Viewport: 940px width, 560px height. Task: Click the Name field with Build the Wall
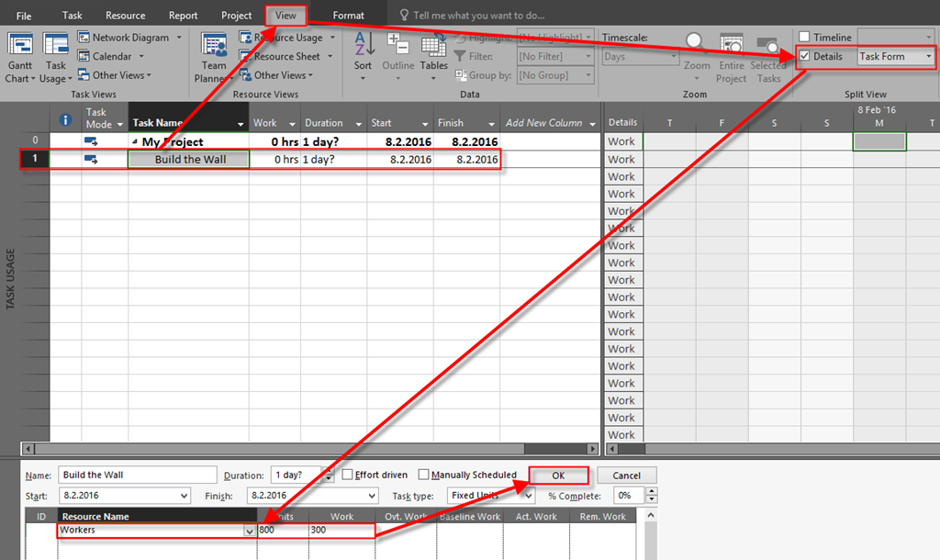[x=136, y=476]
